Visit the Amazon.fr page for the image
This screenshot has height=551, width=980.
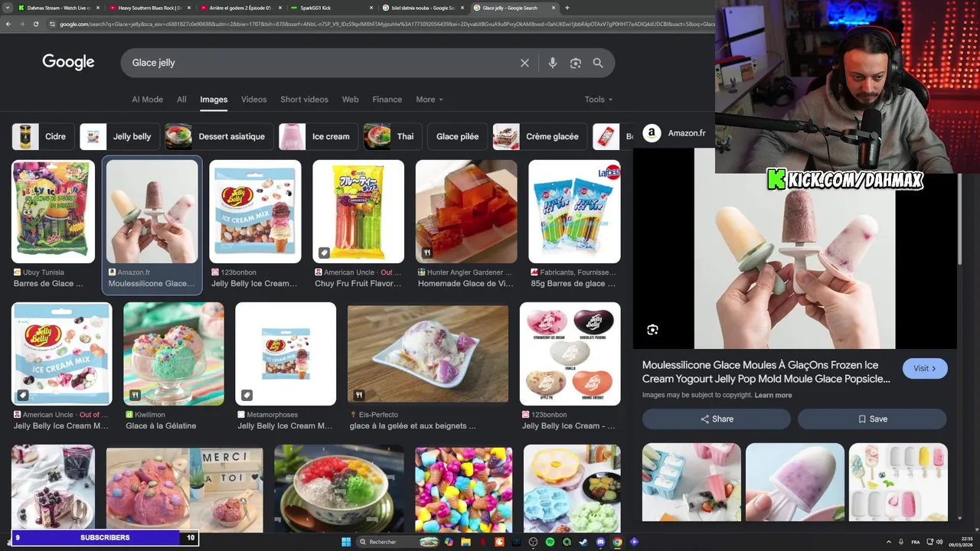(x=925, y=368)
